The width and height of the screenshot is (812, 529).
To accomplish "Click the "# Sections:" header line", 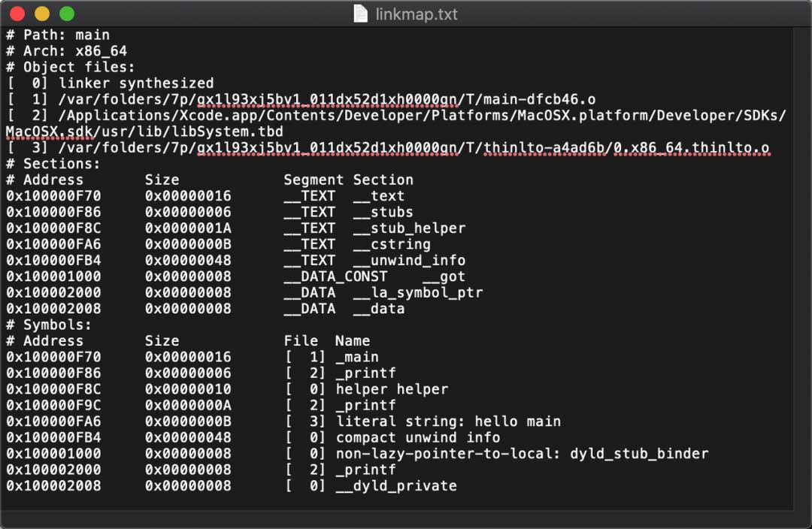I will 53,164.
